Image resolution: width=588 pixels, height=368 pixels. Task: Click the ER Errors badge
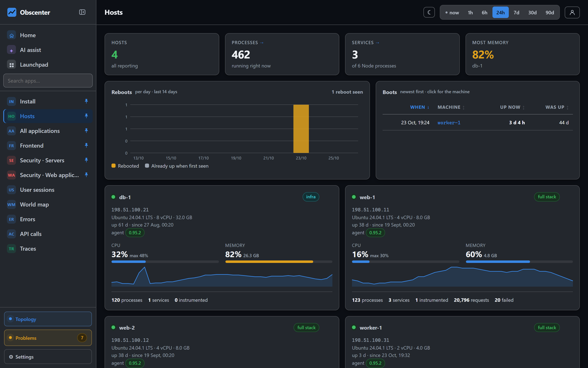click(11, 219)
